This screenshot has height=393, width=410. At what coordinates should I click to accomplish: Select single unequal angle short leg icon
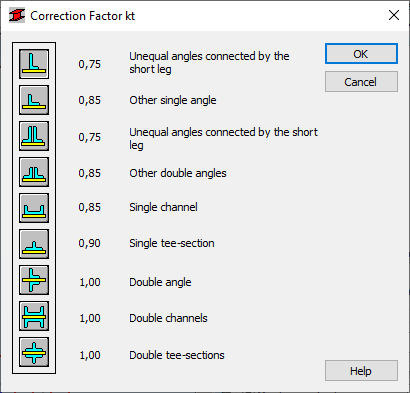(34, 64)
